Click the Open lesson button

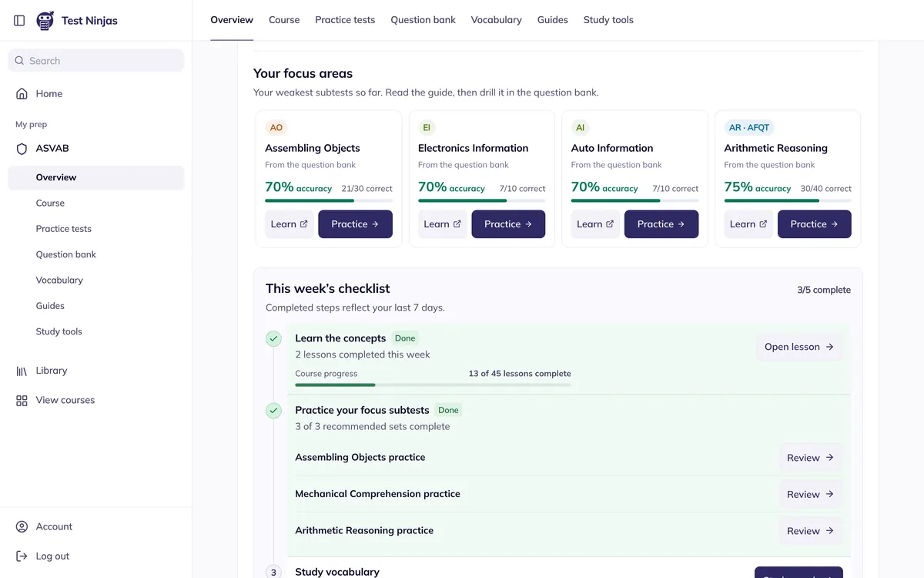tap(799, 347)
